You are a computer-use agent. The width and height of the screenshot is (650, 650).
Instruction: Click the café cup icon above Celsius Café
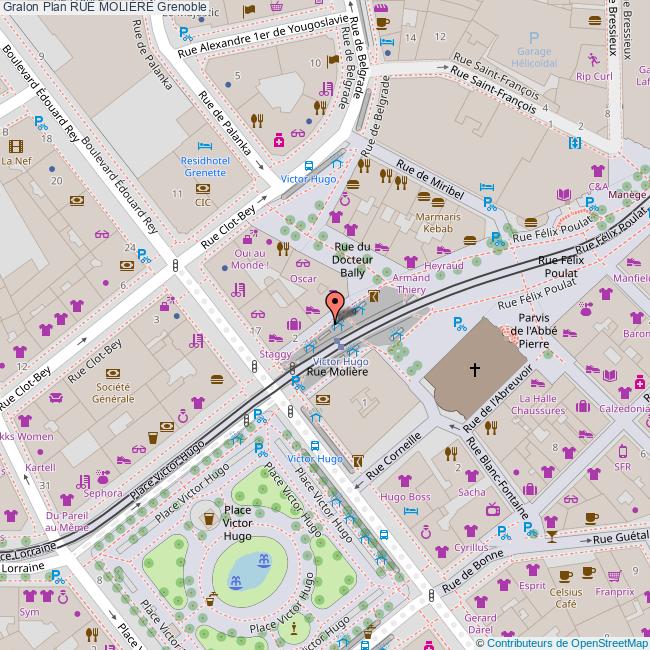[x=565, y=573]
